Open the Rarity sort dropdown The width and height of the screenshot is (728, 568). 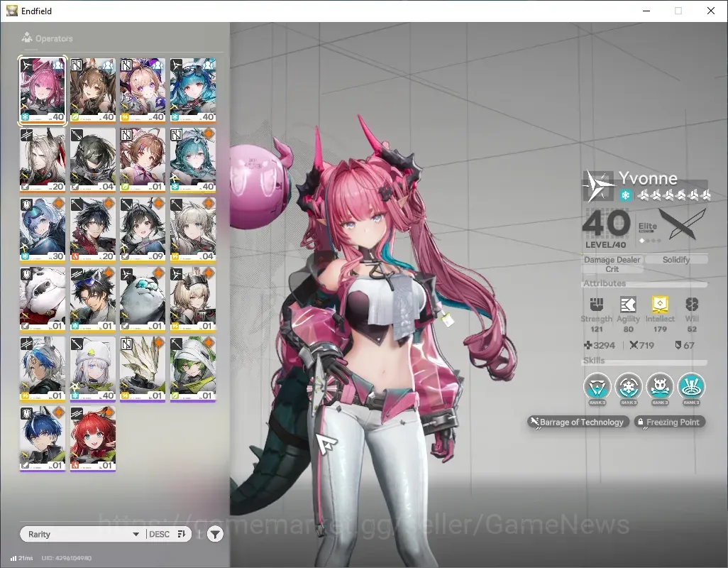(x=82, y=534)
